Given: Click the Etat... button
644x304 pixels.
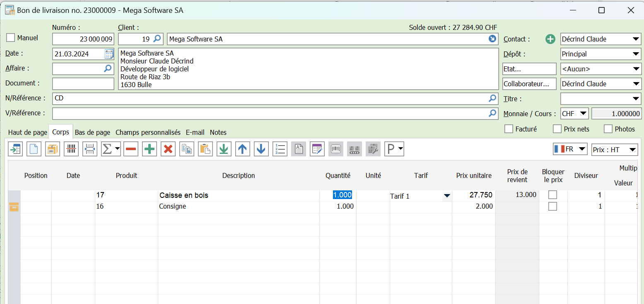Looking at the screenshot, I should pos(529,69).
